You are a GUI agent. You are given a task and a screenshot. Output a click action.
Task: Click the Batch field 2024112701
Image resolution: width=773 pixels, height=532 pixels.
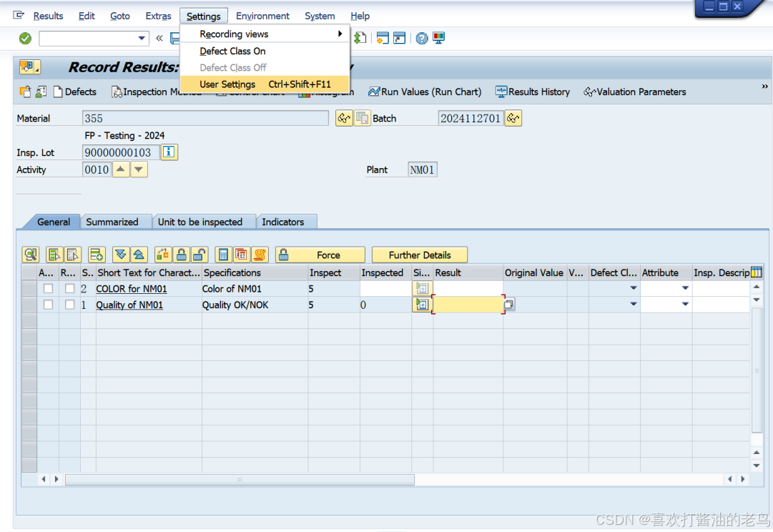click(471, 118)
